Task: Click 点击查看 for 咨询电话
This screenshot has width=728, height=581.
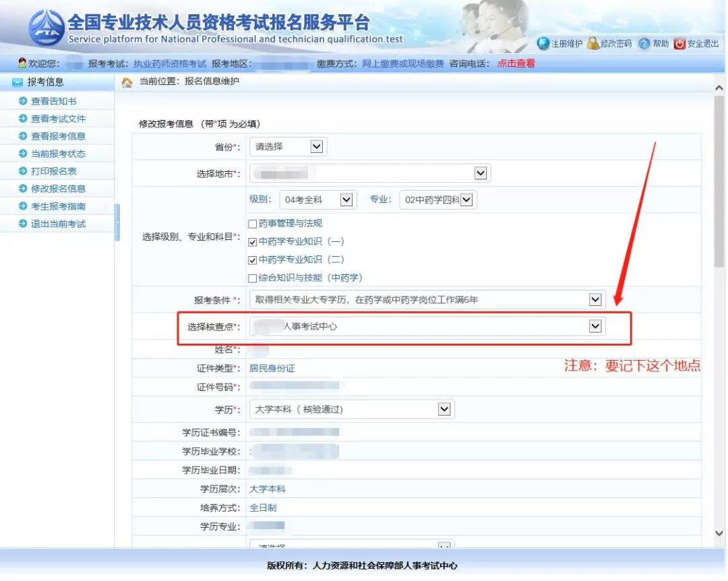Action: [x=516, y=63]
